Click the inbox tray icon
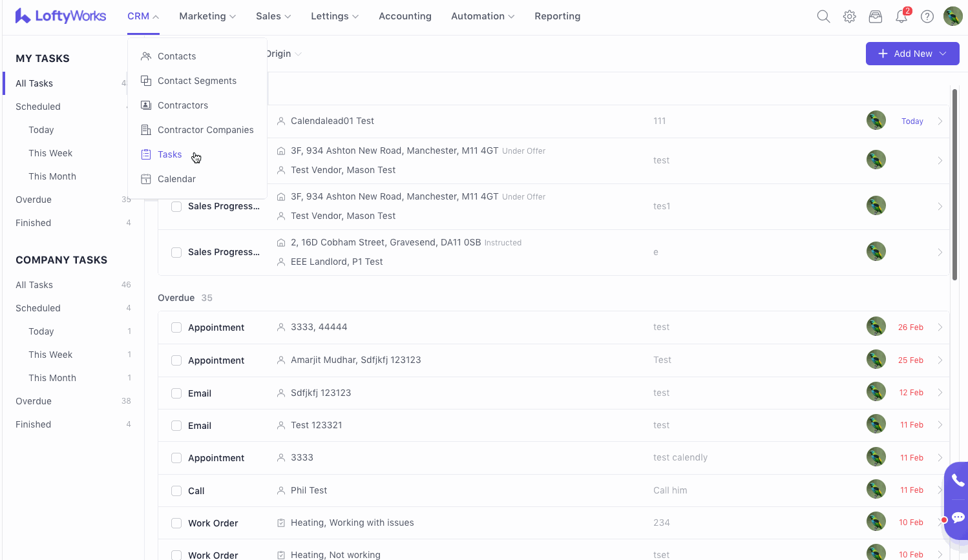Viewport: 968px width, 560px height. pos(876,17)
